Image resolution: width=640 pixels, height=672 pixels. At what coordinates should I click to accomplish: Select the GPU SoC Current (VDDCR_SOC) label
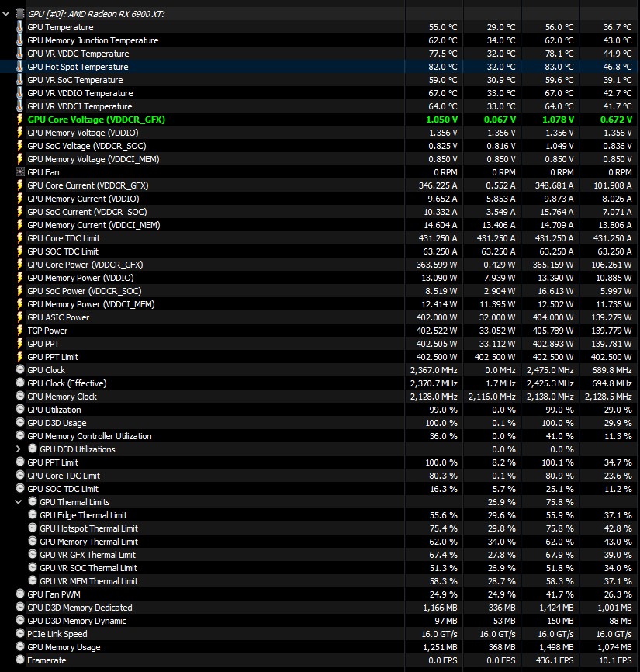point(87,212)
